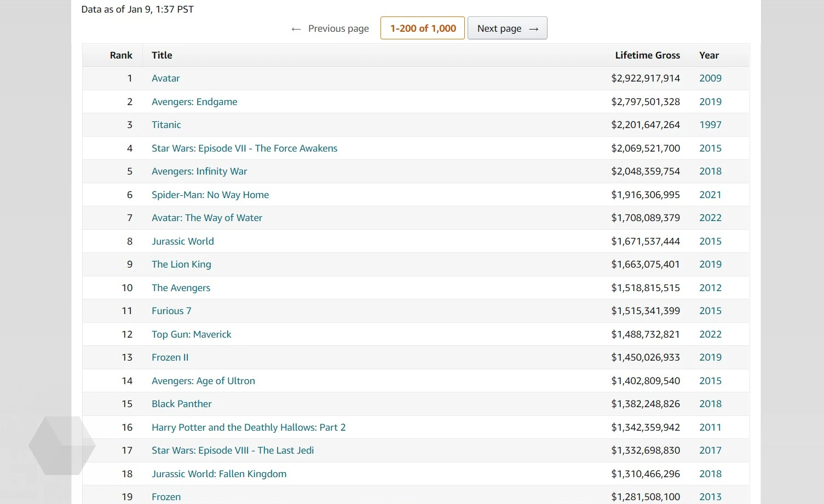Click year 2013 in Frozen row

point(710,497)
